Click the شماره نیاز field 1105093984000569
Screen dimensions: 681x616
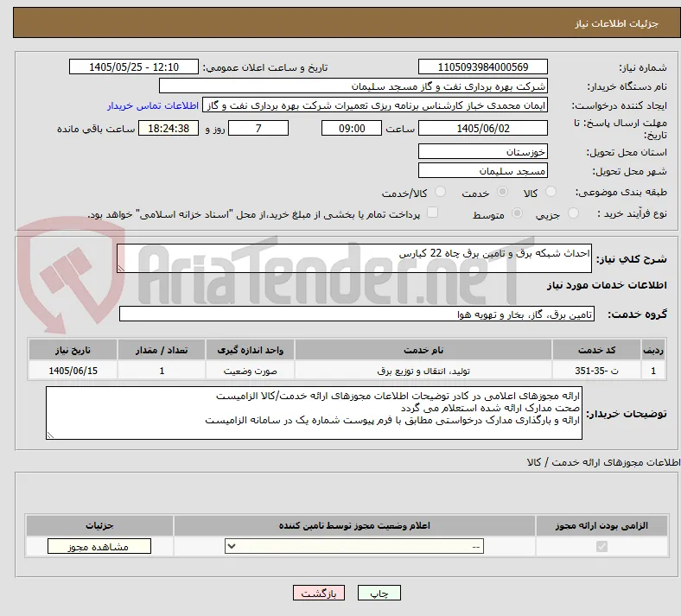coord(482,67)
